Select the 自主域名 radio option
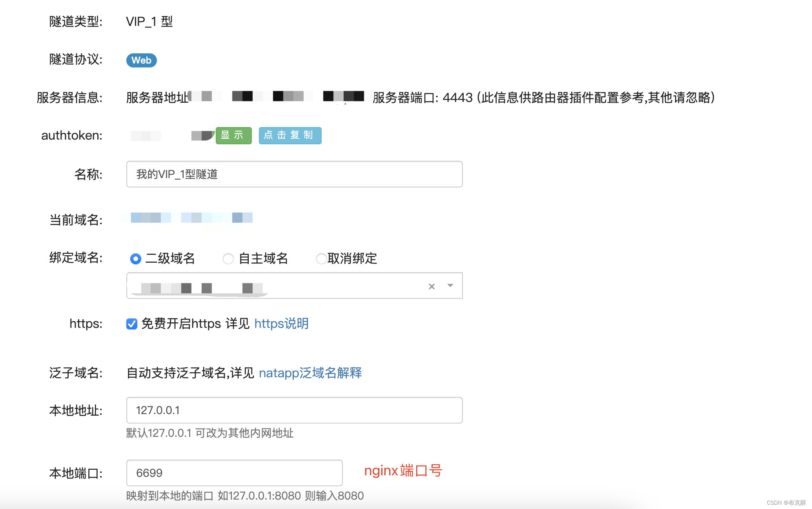The image size is (812, 509). pyautogui.click(x=228, y=259)
